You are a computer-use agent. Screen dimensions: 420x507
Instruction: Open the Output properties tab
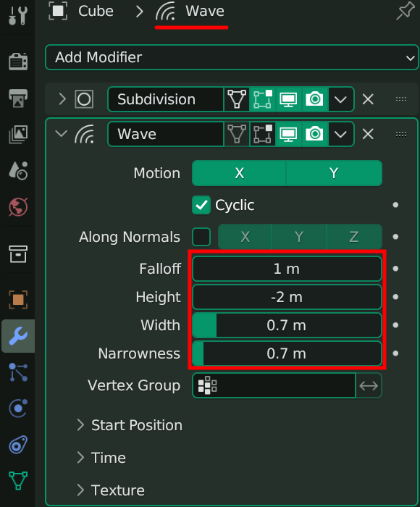point(18,98)
